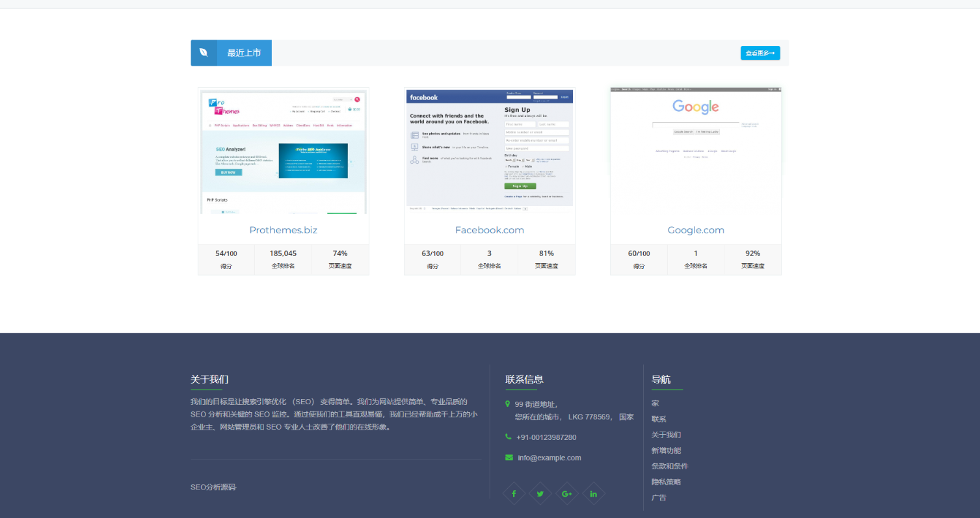Go to 隐私策略 in footer navigation
Screen dimensions: 980x518
(667, 482)
